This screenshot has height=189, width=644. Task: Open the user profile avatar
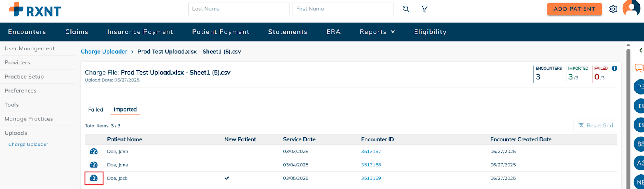click(x=631, y=8)
